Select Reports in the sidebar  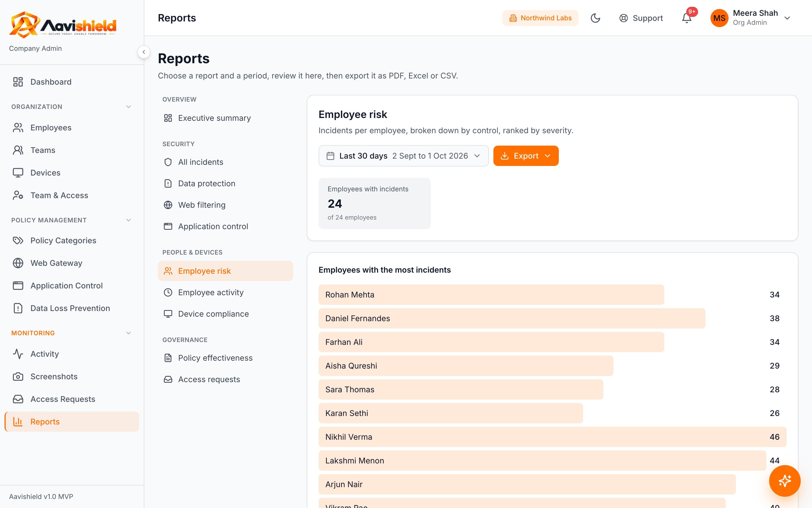click(72, 421)
